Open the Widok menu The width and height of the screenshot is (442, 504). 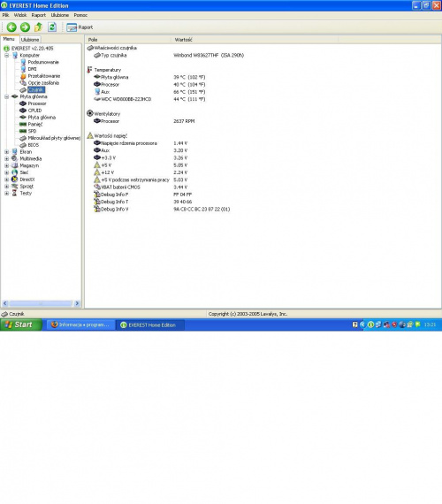point(20,15)
